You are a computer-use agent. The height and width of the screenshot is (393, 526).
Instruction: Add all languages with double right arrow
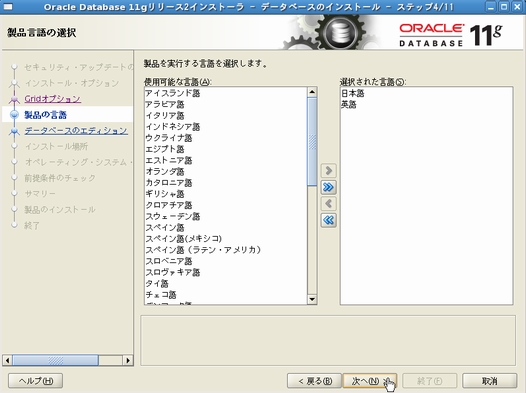pos(328,187)
